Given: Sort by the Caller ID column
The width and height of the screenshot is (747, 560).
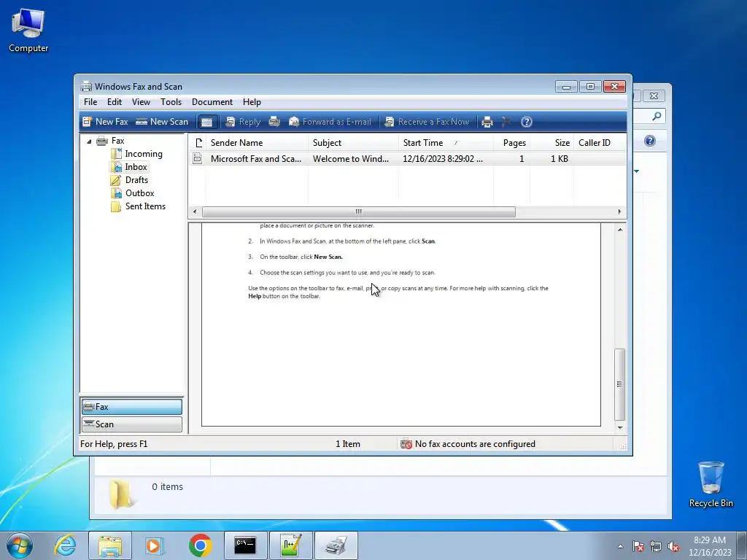Looking at the screenshot, I should (600, 143).
